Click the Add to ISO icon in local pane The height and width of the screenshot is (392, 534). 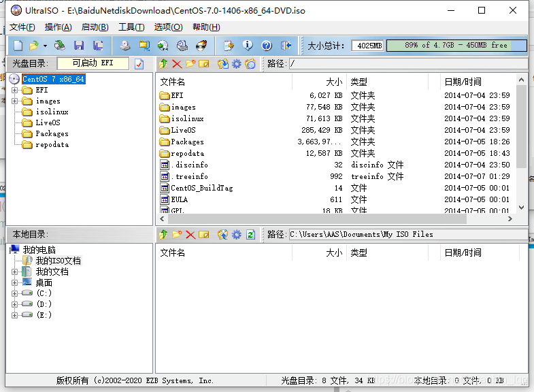[x=223, y=235]
